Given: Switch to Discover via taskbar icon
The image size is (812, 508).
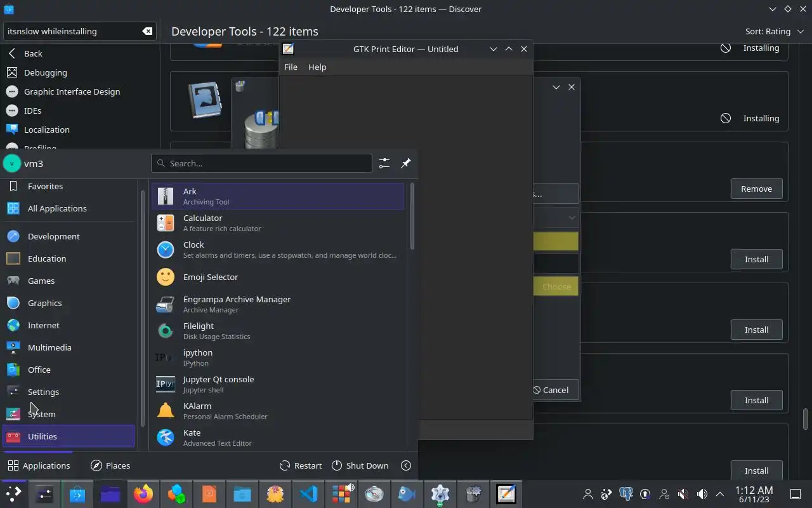Looking at the screenshot, I should click(77, 494).
